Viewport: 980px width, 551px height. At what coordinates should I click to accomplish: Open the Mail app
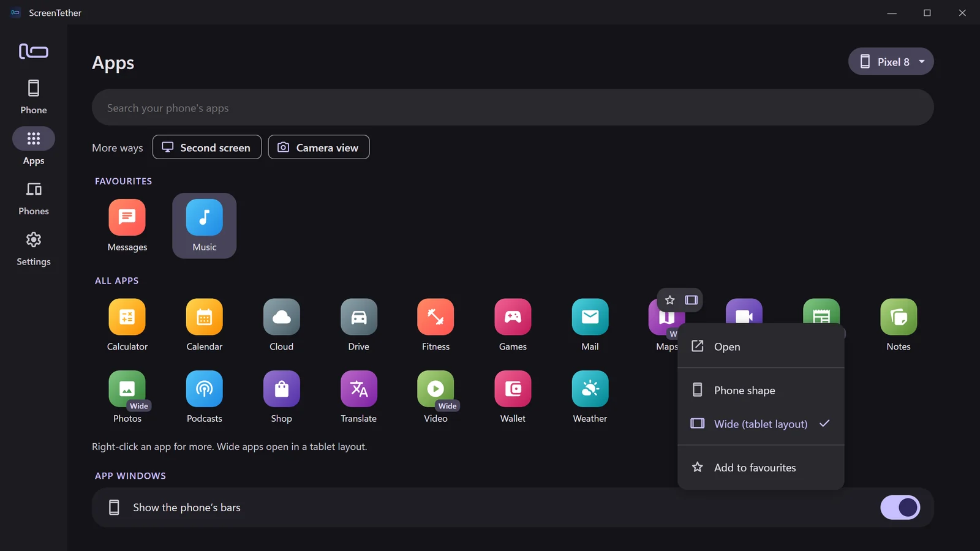[590, 325]
